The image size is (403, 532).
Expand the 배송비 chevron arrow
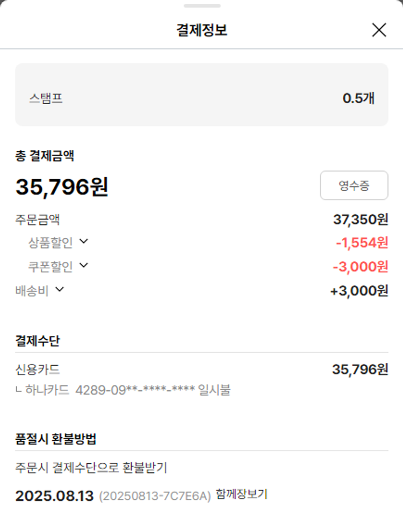click(x=60, y=290)
